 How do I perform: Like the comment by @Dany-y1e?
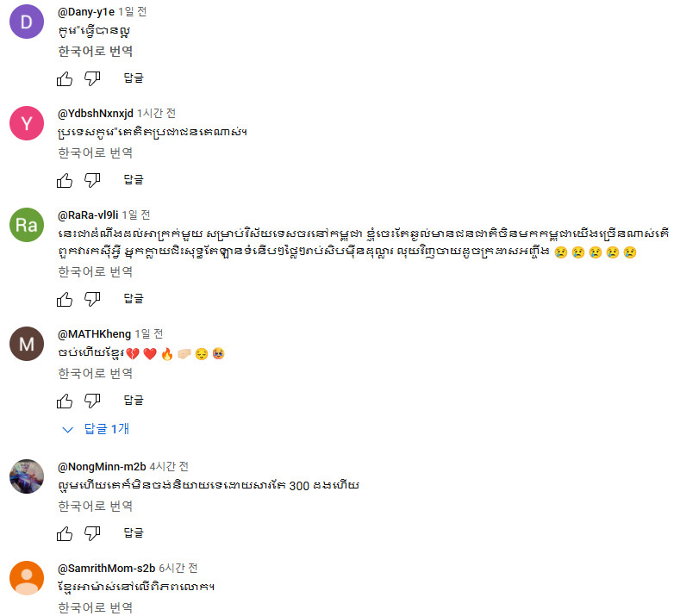pyautogui.click(x=65, y=79)
